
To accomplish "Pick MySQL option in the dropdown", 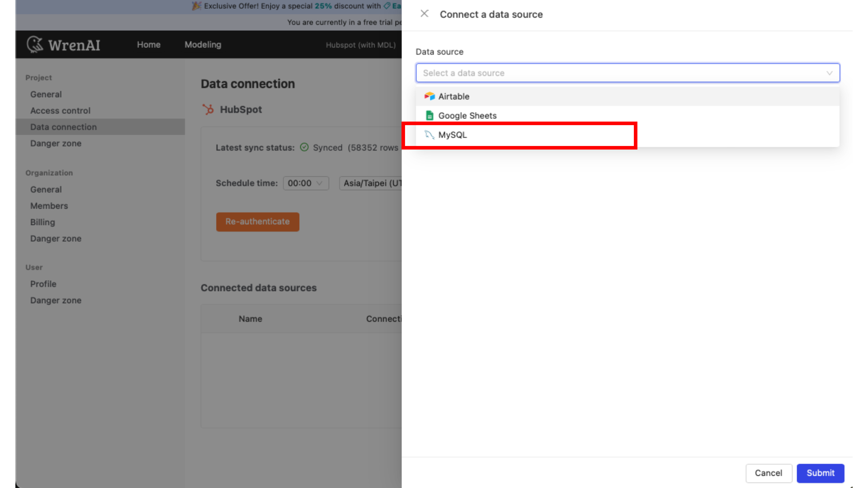I will pos(627,135).
